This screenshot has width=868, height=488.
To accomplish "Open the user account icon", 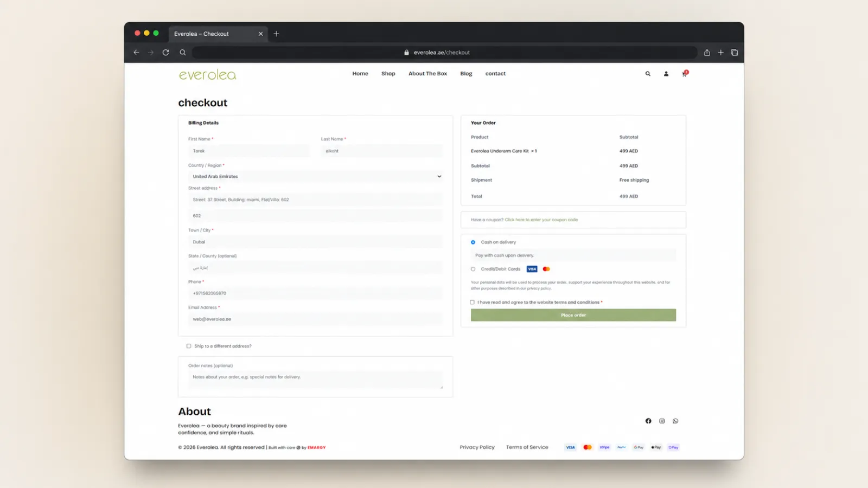I will click(666, 74).
